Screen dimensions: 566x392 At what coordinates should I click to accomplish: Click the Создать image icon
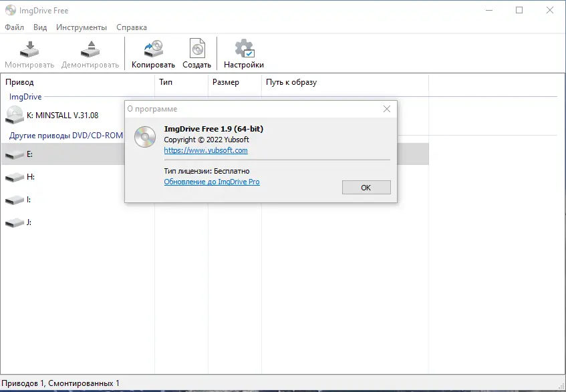coord(197,49)
